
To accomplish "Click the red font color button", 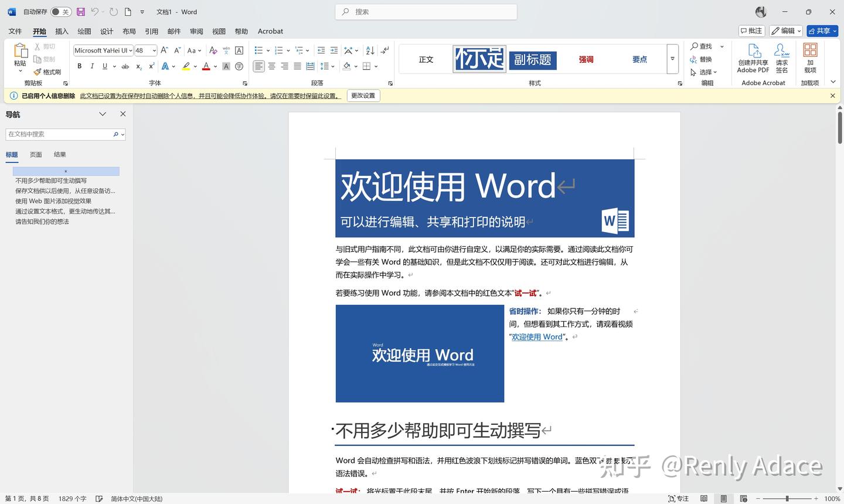I will pyautogui.click(x=206, y=66).
